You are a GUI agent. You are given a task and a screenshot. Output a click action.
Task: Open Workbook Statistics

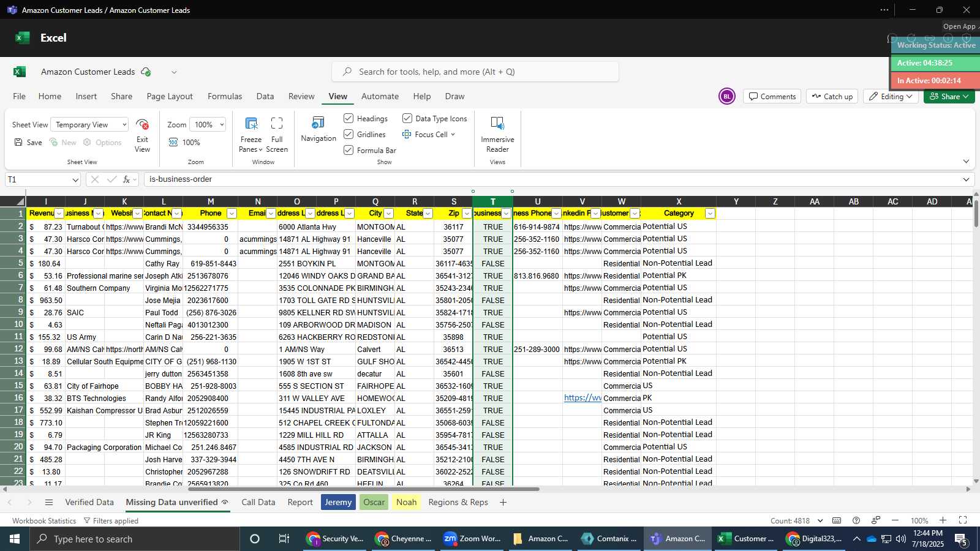(44, 521)
